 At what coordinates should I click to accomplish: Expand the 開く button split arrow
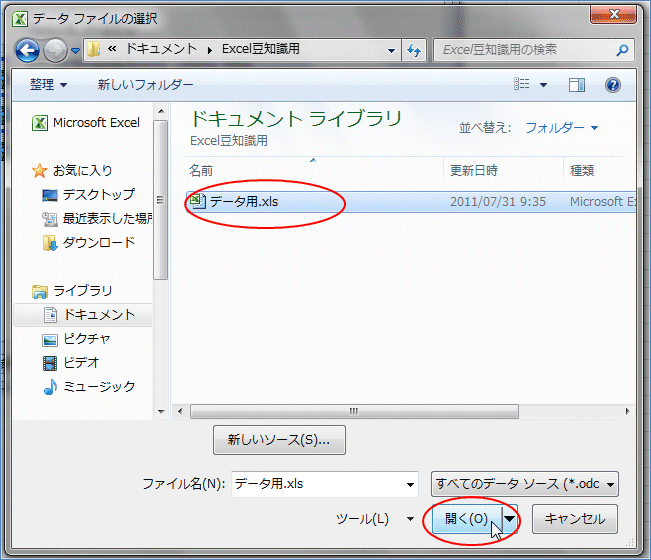pos(510,519)
